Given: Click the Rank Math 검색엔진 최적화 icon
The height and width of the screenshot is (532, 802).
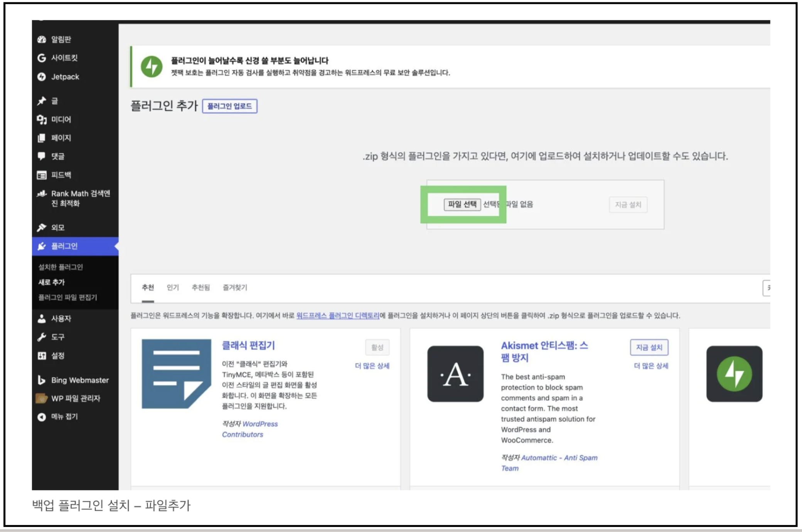Looking at the screenshot, I should [41, 194].
